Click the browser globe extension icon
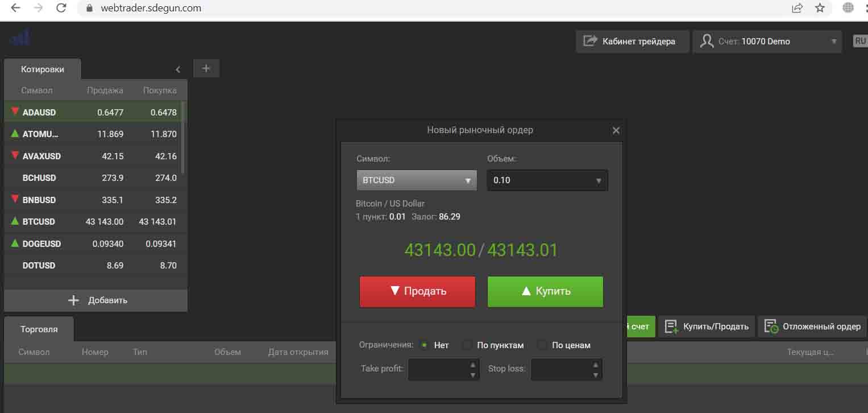Viewport: 868px width, 413px height. click(848, 8)
